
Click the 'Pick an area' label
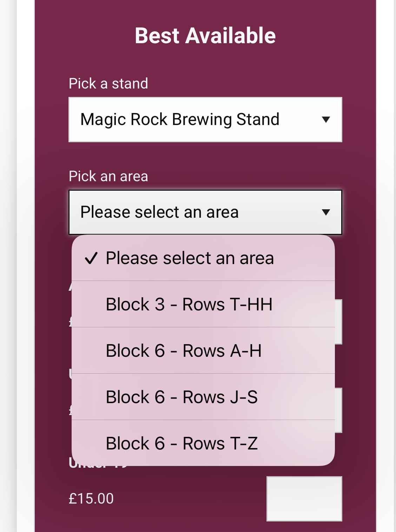[108, 176]
